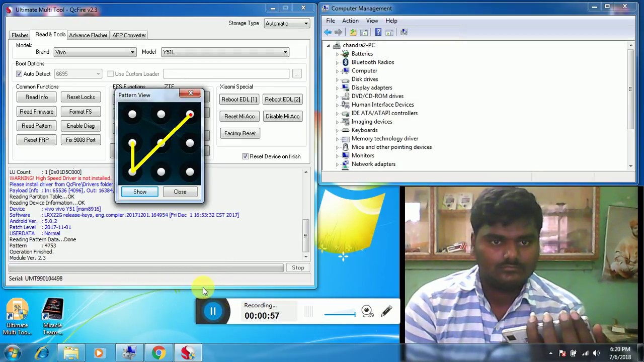The image size is (644, 362).
Task: Click Computer Management taskbar icon
Action: 129,353
